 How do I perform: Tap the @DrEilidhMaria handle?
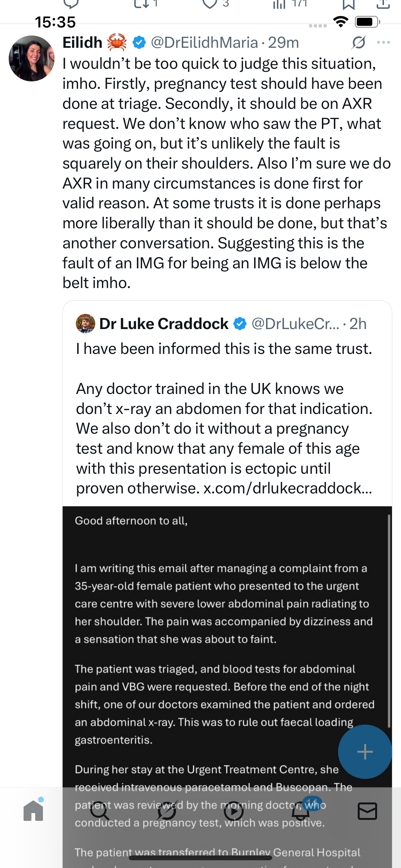[x=204, y=43]
